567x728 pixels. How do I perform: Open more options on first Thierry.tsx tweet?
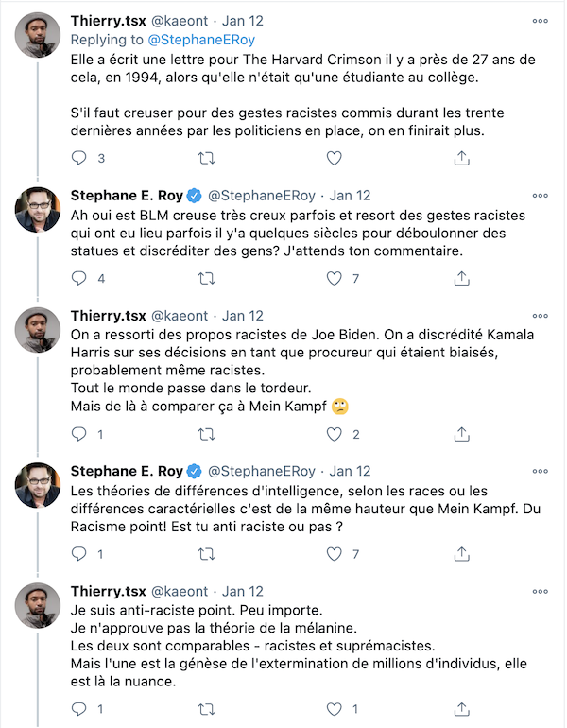click(x=541, y=21)
